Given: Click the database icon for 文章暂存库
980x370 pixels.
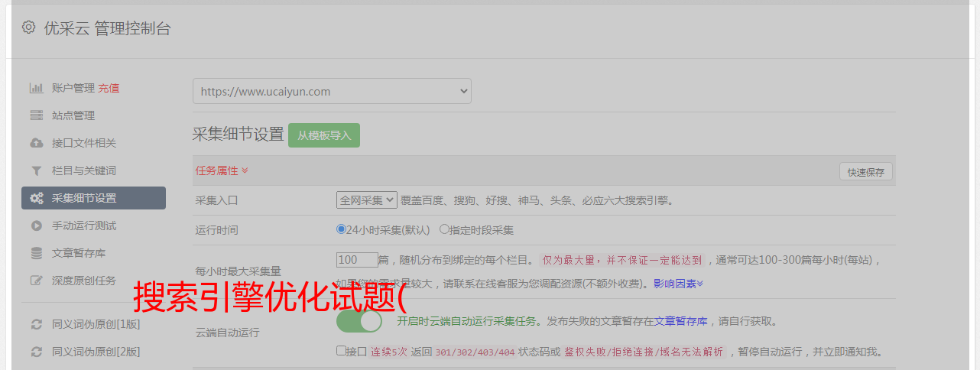Looking at the screenshot, I should click(x=36, y=253).
